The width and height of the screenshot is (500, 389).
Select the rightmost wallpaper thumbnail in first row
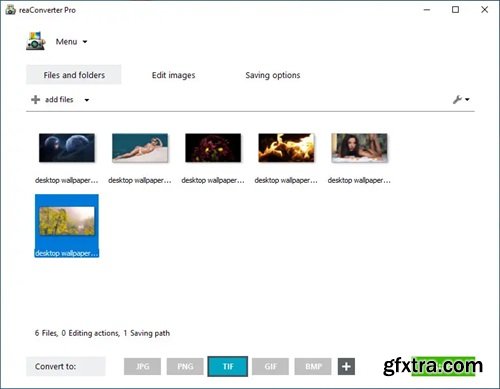click(359, 148)
